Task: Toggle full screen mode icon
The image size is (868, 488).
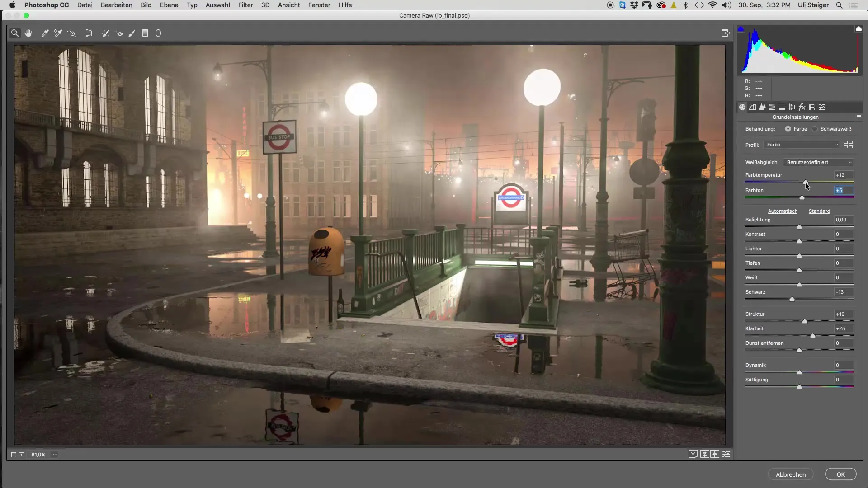Action: pos(726,33)
